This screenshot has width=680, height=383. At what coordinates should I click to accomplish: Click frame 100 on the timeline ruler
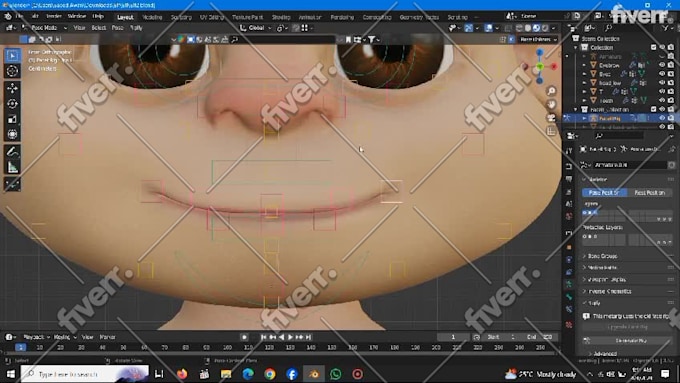[x=227, y=347]
